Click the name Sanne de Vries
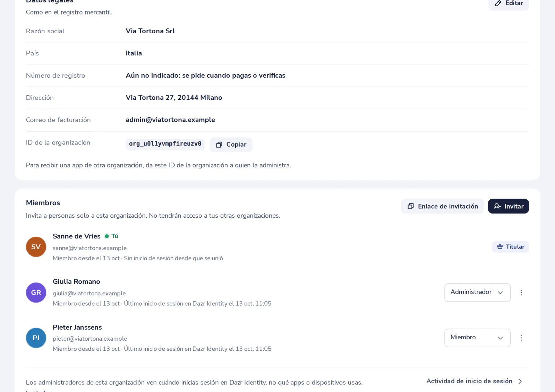The height and width of the screenshot is (392, 555). coord(77,236)
